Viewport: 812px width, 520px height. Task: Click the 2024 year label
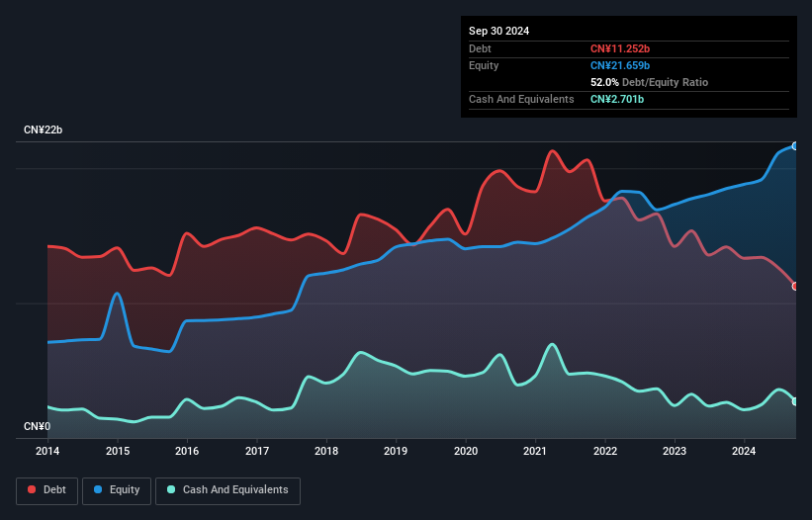point(745,452)
